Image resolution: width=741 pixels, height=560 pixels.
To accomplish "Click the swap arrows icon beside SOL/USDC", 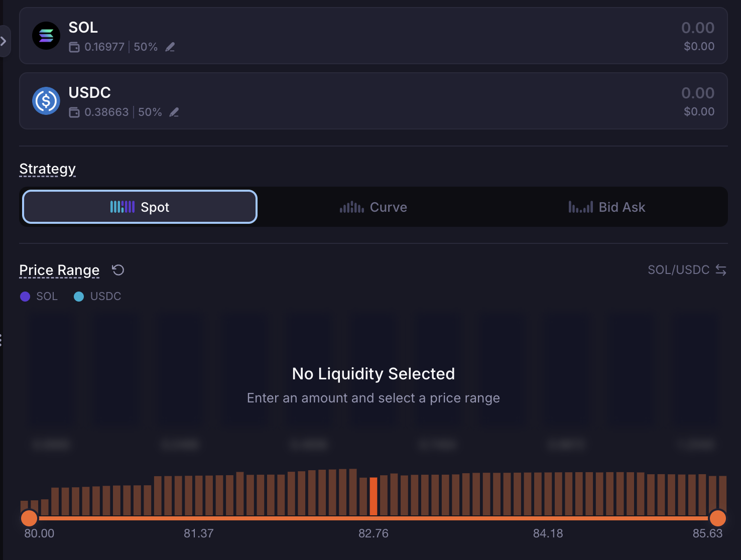I will (721, 270).
